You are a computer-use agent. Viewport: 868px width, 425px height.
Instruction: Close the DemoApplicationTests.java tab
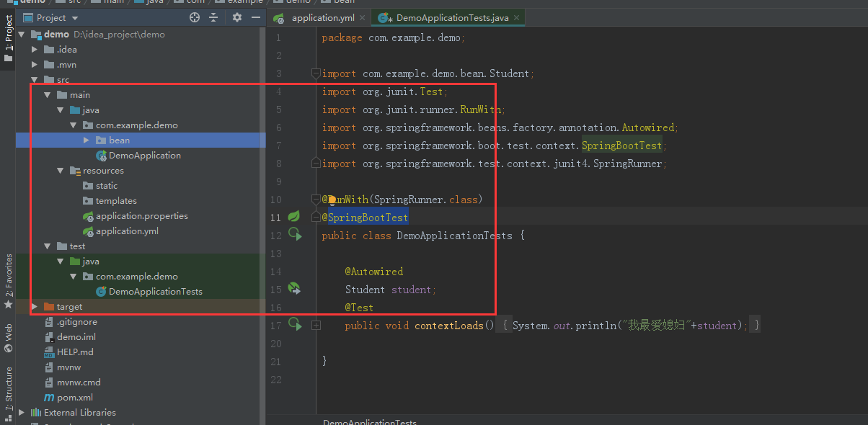pyautogui.click(x=516, y=17)
